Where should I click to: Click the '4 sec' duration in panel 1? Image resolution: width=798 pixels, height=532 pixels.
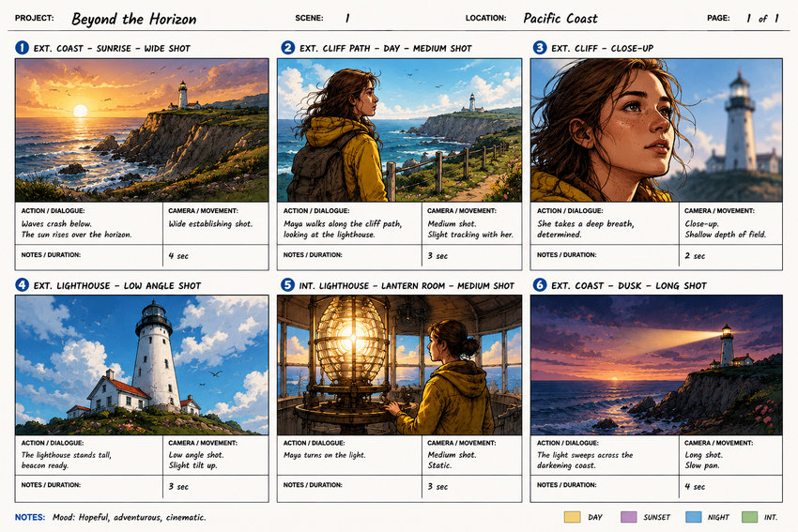coord(178,256)
